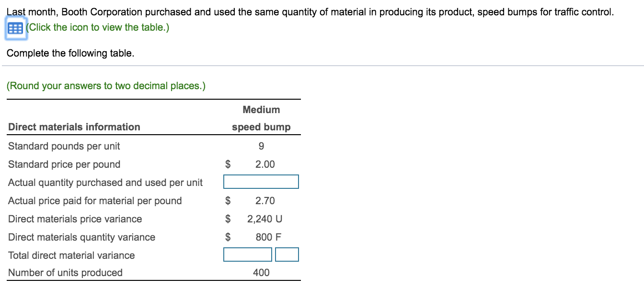Select the 'Medium speed bump' column header
The width and height of the screenshot is (644, 301).
coord(261,118)
